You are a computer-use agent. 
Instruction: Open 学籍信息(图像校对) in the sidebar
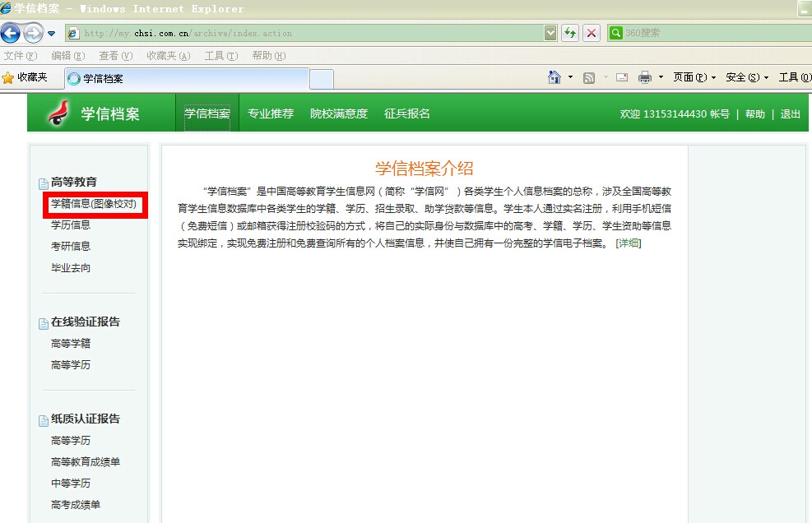94,204
